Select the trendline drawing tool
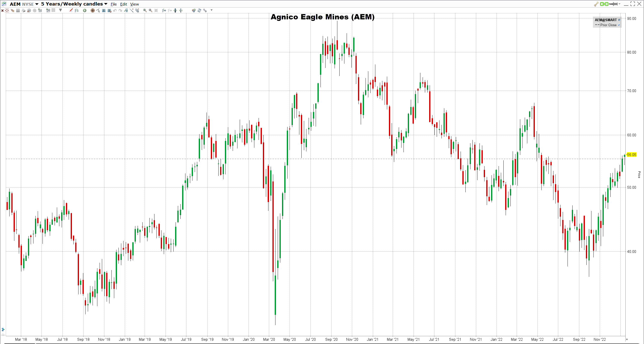The image size is (644, 344). 131,10
